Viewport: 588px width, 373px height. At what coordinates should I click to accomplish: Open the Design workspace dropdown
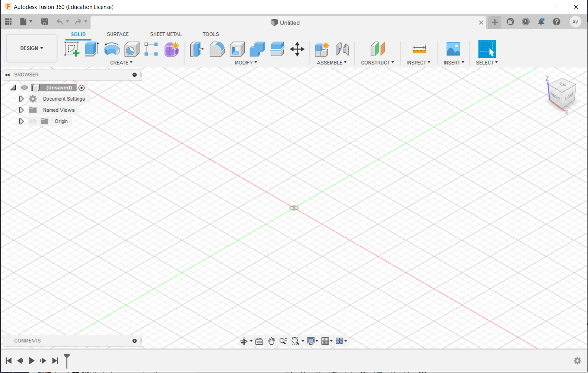pos(32,48)
